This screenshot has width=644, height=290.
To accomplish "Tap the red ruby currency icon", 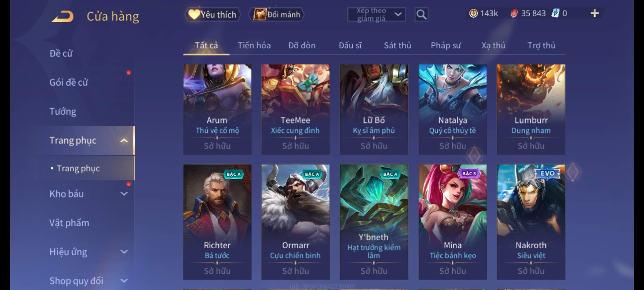I will 514,13.
